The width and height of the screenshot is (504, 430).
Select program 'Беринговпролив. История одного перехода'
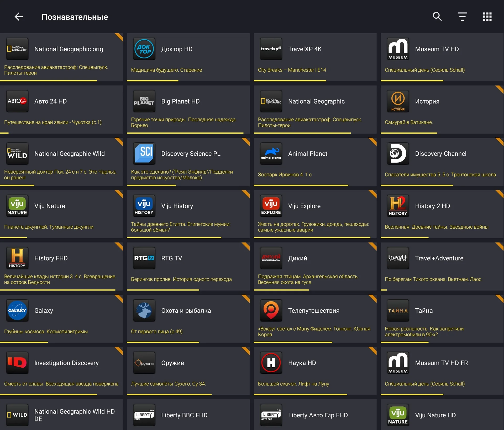[181, 279]
